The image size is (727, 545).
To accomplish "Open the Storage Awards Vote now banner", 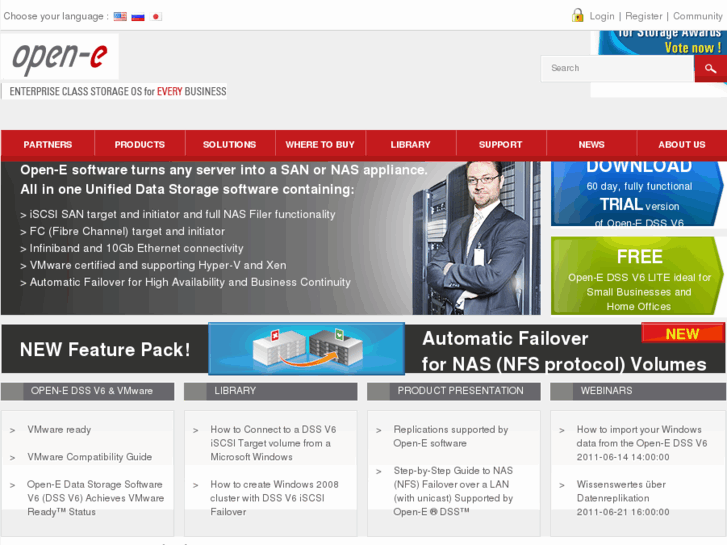I will coord(662,43).
